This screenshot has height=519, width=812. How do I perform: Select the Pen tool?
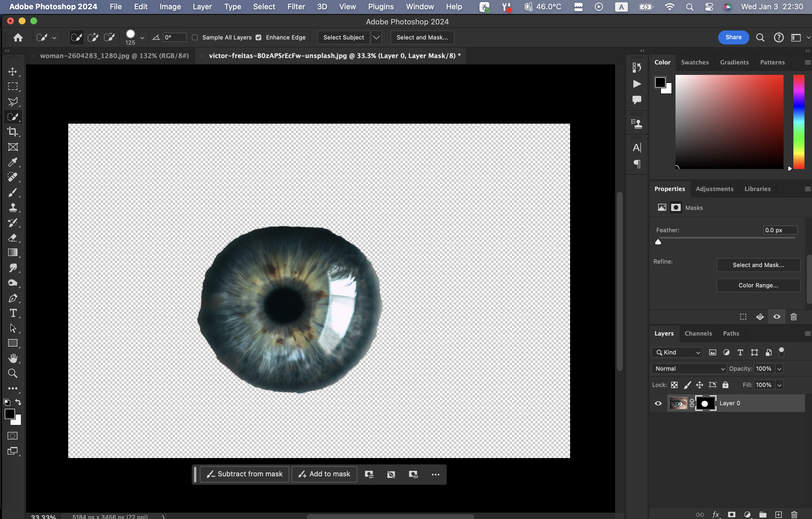tap(12, 298)
